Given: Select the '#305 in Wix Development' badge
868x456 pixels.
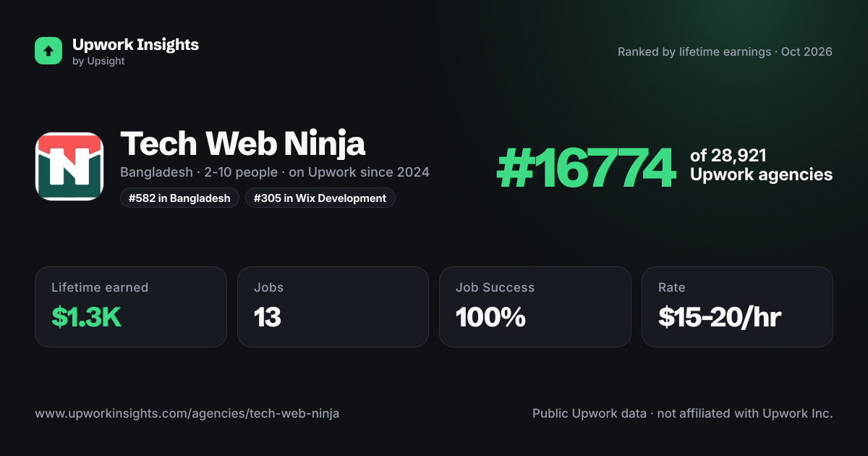Looking at the screenshot, I should [x=320, y=198].
